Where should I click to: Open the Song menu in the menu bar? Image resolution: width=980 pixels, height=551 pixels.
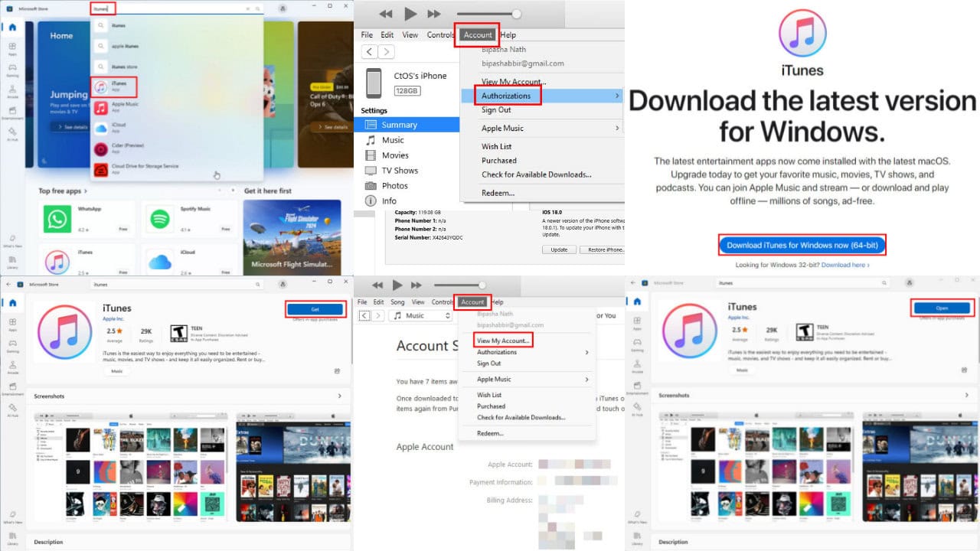pos(397,302)
